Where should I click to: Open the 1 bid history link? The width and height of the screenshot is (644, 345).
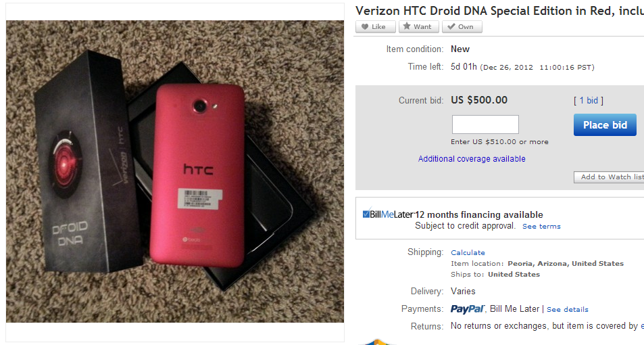tap(588, 101)
